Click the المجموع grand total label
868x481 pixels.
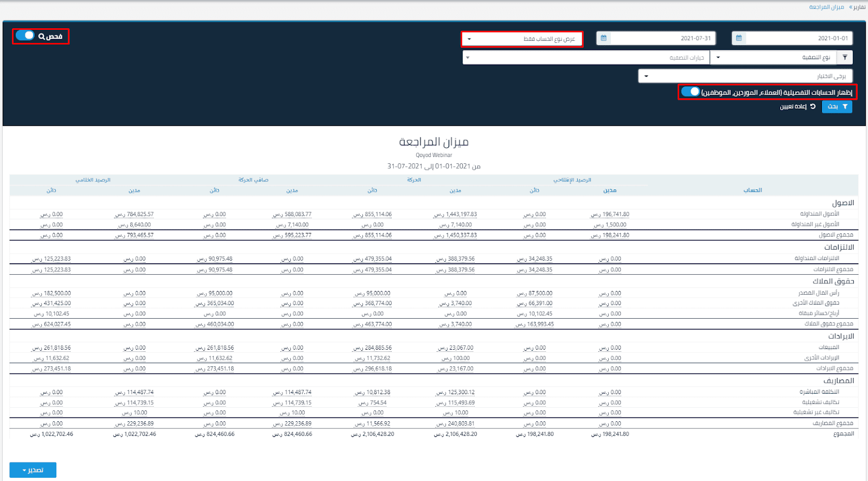[x=844, y=434]
